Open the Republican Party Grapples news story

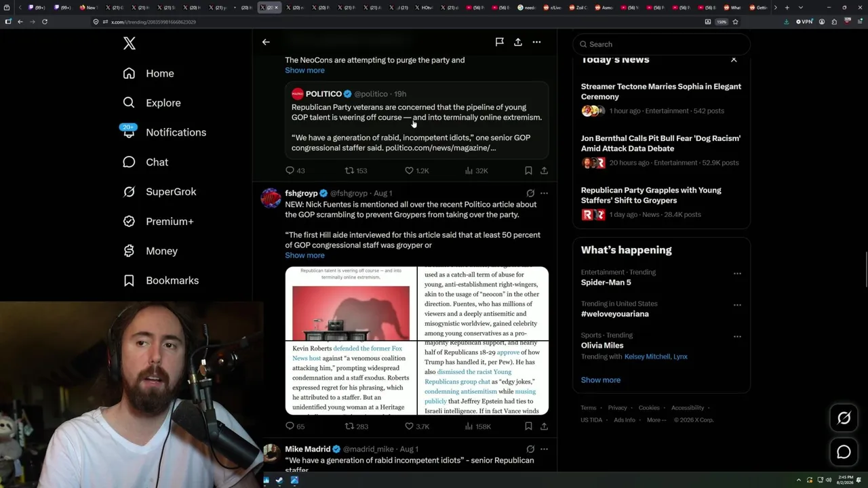click(661, 202)
